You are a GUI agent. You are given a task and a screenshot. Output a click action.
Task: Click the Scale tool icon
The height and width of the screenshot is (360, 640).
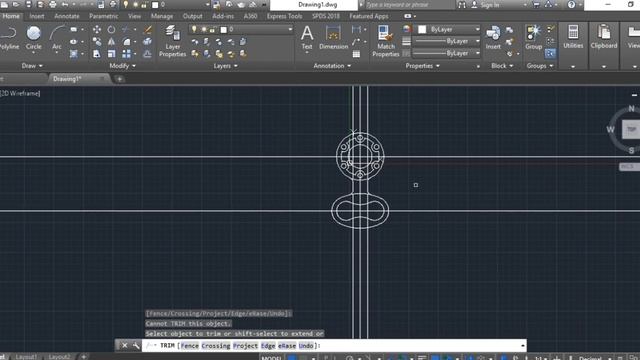pyautogui.click(x=111, y=54)
